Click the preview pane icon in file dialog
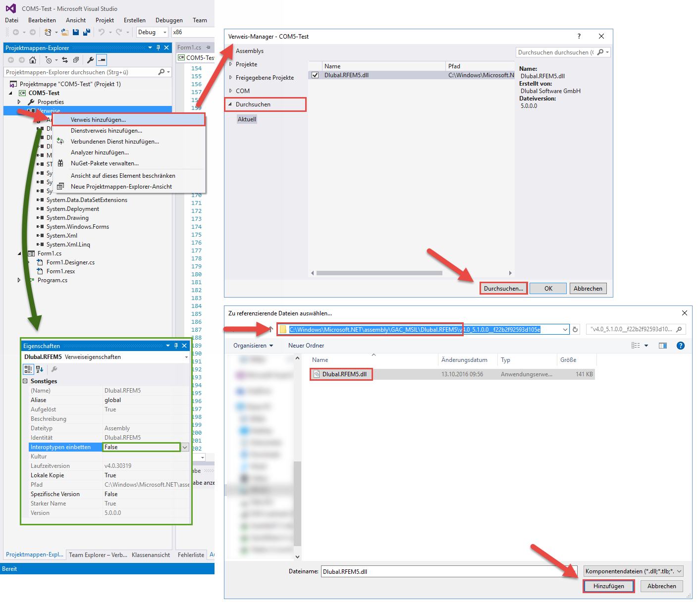 pyautogui.click(x=663, y=346)
